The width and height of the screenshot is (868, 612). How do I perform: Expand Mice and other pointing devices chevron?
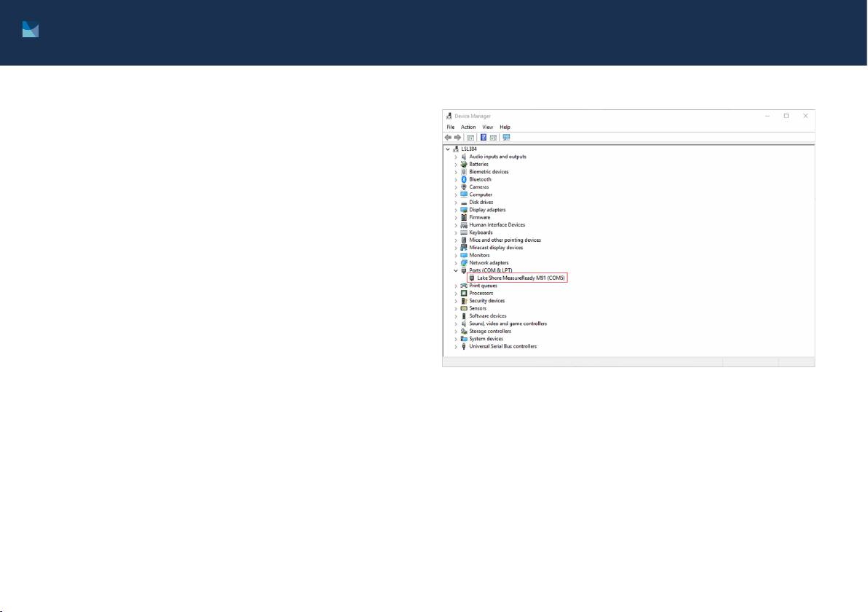(x=456, y=240)
